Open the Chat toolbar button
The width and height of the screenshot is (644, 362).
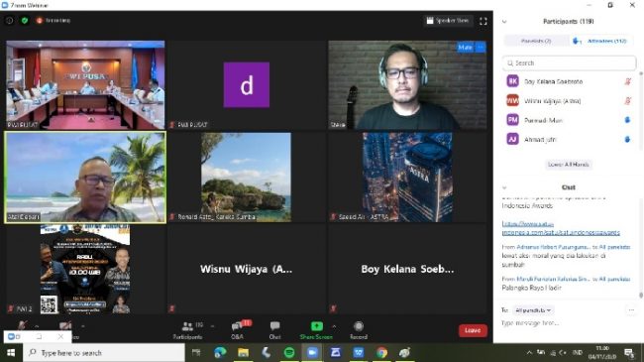click(x=274, y=330)
